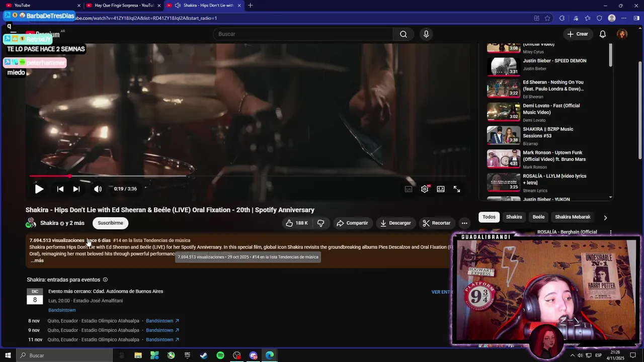Expand the description with ...más
The width and height of the screenshot is (644, 362).
click(37, 260)
